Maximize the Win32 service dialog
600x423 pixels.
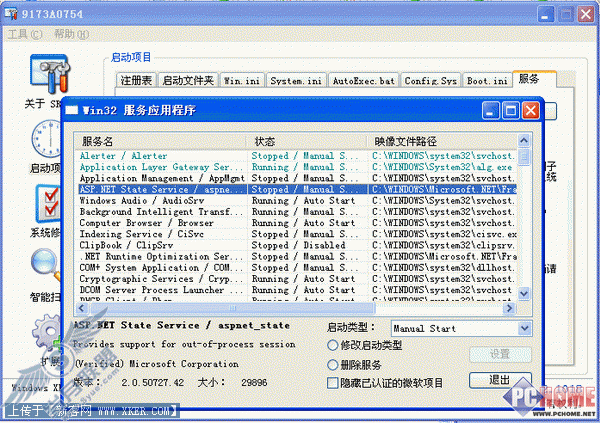[511, 111]
